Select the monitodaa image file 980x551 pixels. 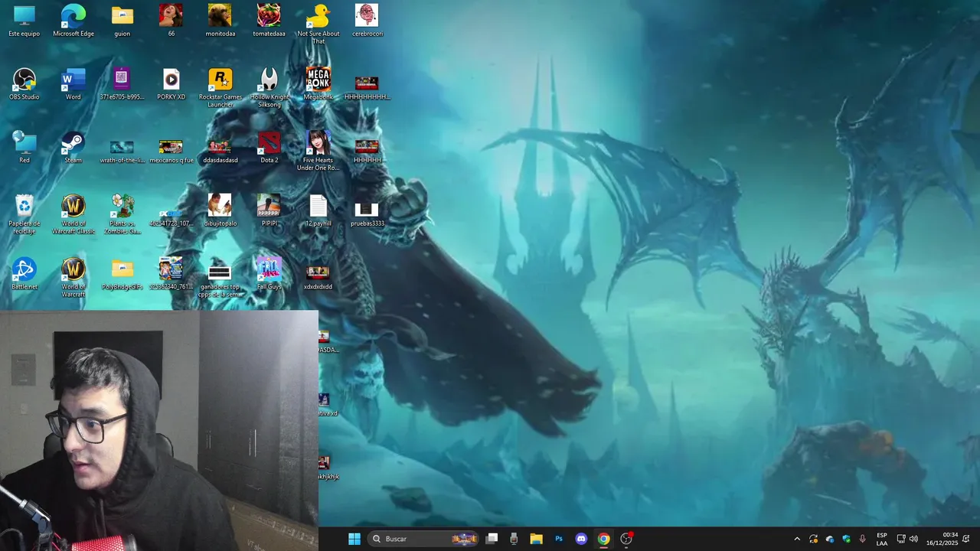pos(220,21)
